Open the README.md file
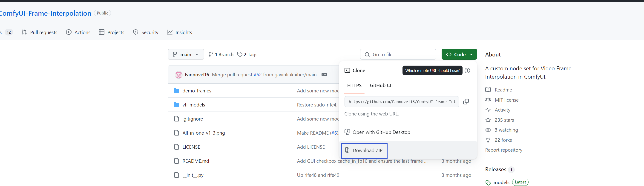This screenshot has height=186, width=644. 196,161
